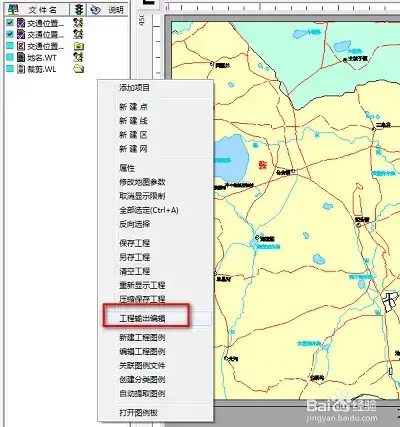Choose 全部选定(Ctrl+A) menu entry
This screenshot has width=400, height=427.
point(149,210)
